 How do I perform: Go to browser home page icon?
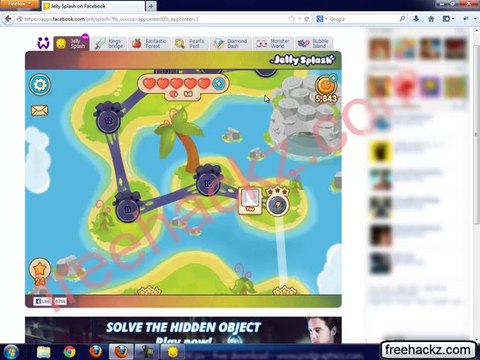431,19
